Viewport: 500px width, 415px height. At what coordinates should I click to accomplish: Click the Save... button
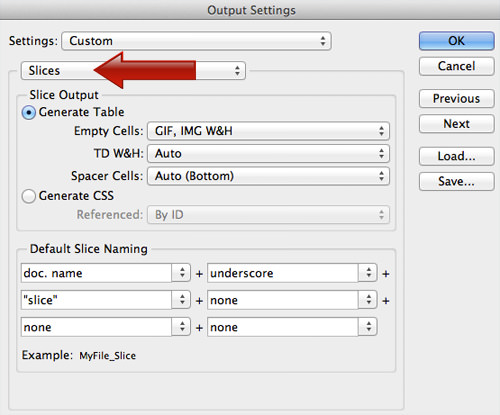coord(456,181)
